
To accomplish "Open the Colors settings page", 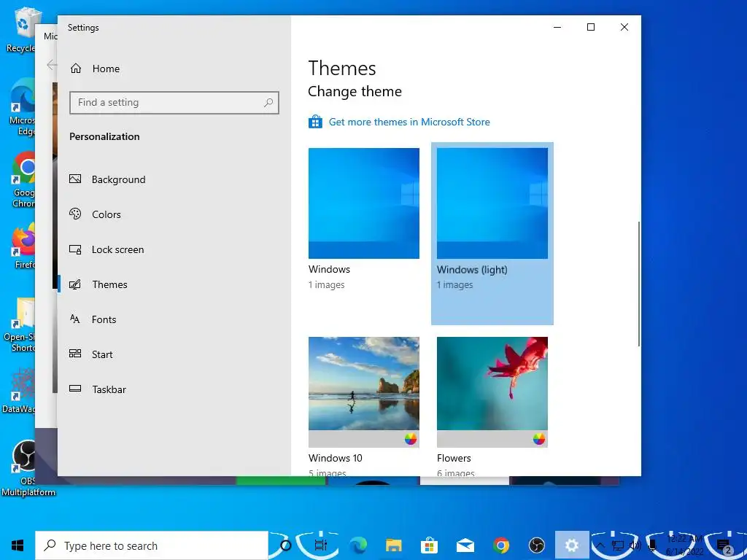I will tap(107, 214).
